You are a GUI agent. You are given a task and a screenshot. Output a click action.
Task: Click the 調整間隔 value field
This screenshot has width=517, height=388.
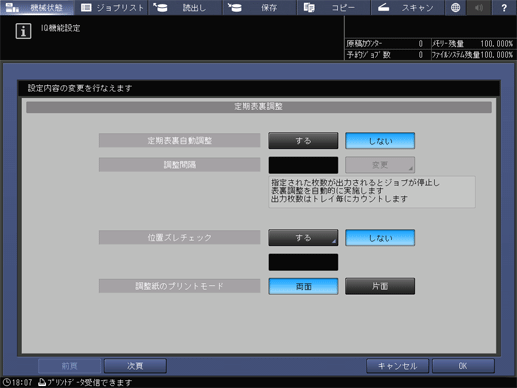point(303,165)
